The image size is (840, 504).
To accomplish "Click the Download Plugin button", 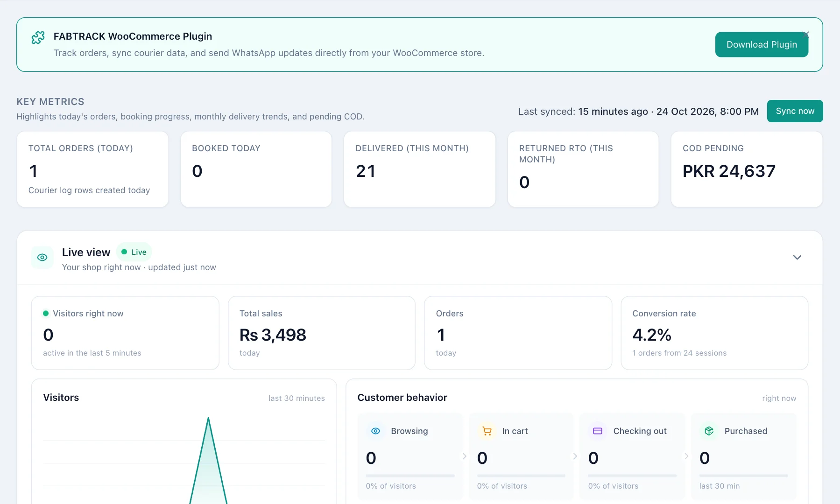I will click(762, 45).
